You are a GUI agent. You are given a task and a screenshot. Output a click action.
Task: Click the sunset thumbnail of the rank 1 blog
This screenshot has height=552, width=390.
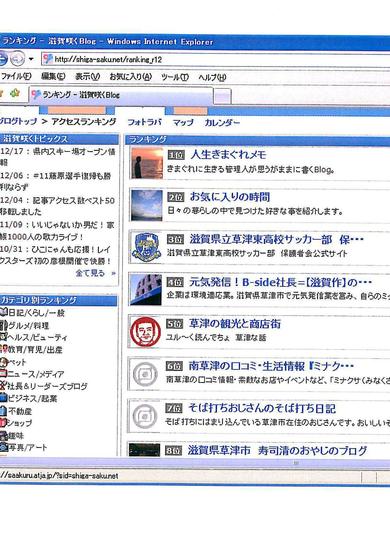coord(147,163)
